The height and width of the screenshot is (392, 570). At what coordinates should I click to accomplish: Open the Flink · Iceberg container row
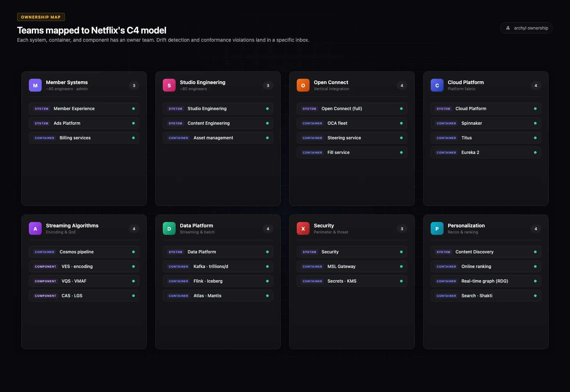pyautogui.click(x=218, y=281)
